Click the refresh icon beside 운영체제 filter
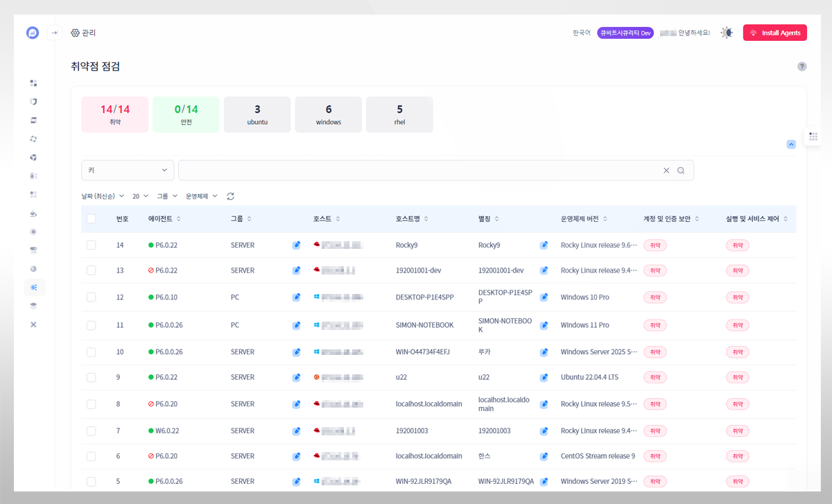Image resolution: width=832 pixels, height=504 pixels. click(x=231, y=196)
